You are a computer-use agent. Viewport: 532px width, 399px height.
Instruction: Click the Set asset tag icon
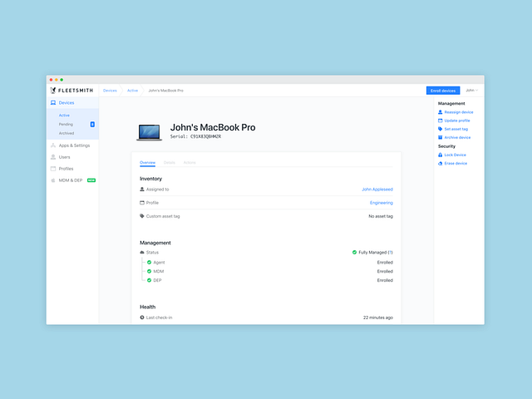coord(441,129)
